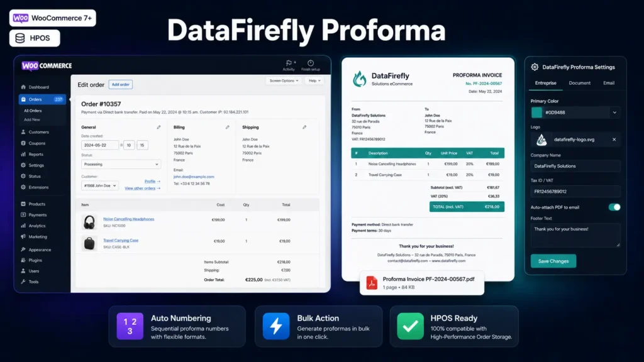The image size is (644, 362).
Task: Click john.doe@example.com email link
Action: 194,177
